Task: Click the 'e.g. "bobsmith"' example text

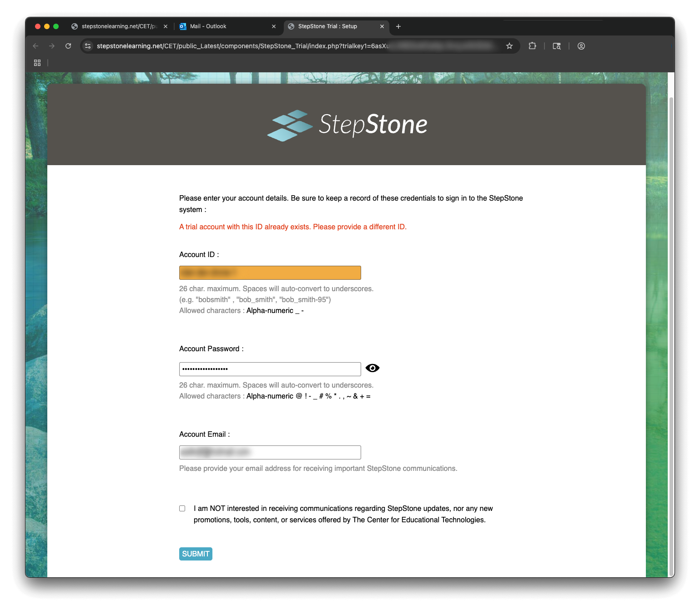Action: (x=255, y=299)
